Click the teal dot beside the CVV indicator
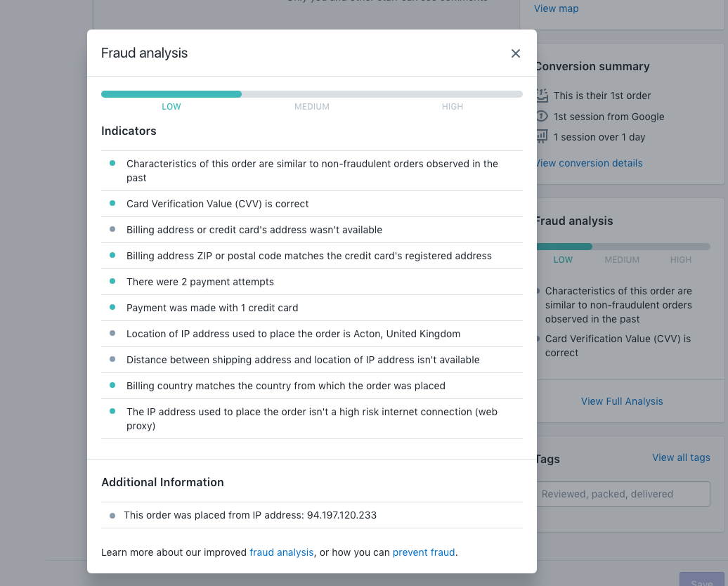Screen dimensions: 728x586 (x=114, y=204)
